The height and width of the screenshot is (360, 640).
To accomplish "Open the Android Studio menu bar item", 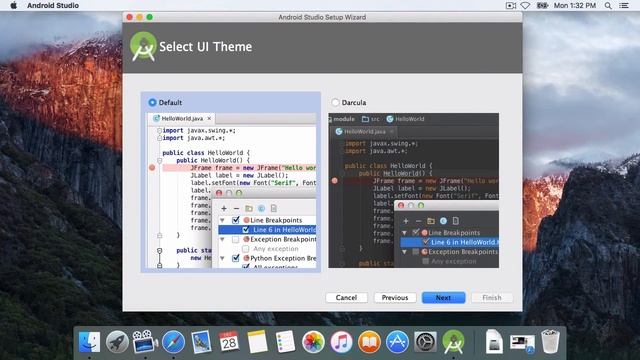I will click(53, 5).
